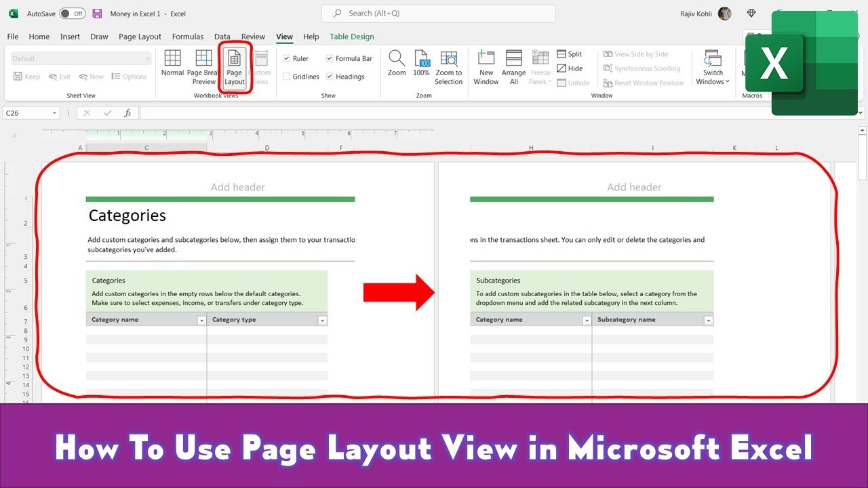Click the Search box
Screen dimensions: 868x488
pos(438,14)
